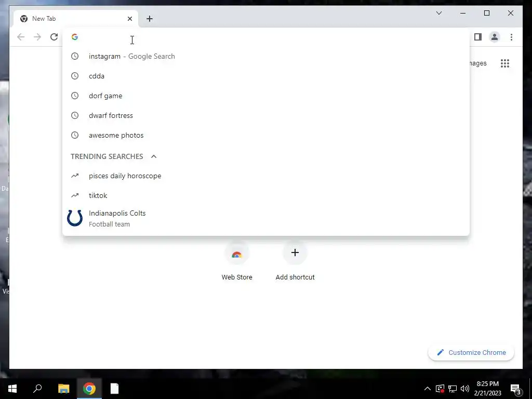
Task: Pick the awesome photos suggestion
Action: pyautogui.click(x=266, y=135)
